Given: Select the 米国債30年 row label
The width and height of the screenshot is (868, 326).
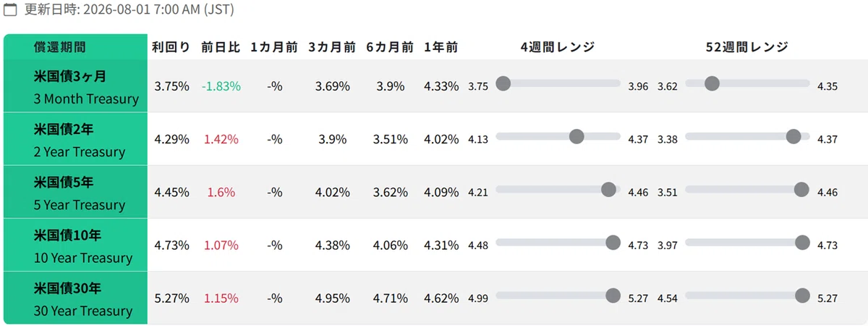Looking at the screenshot, I should point(75,298).
